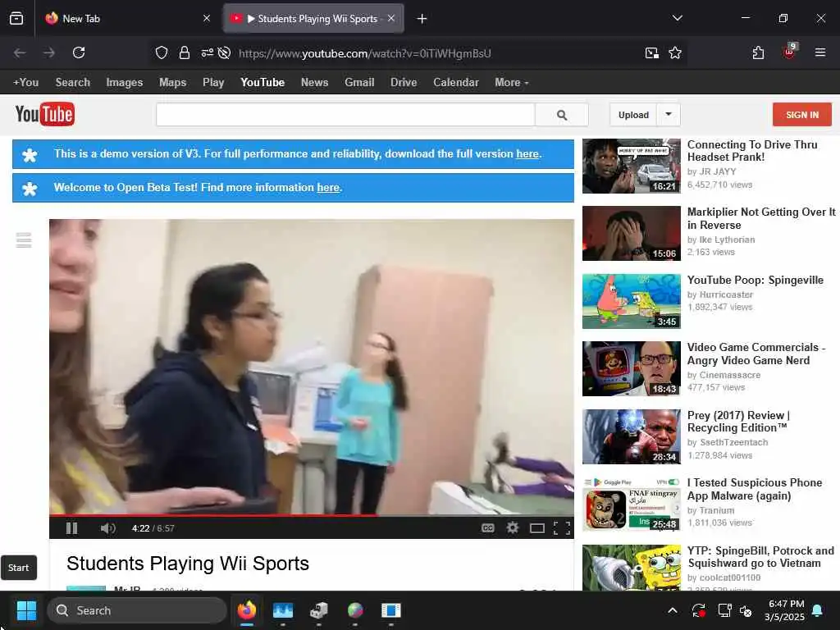Open Prey (2017) Review video title
The width and height of the screenshot is (840, 630).
738,422
